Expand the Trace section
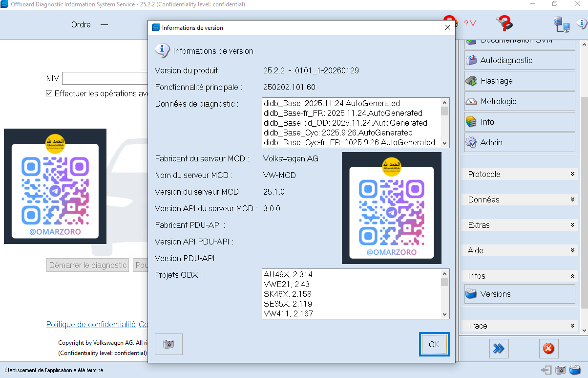 tap(520, 326)
